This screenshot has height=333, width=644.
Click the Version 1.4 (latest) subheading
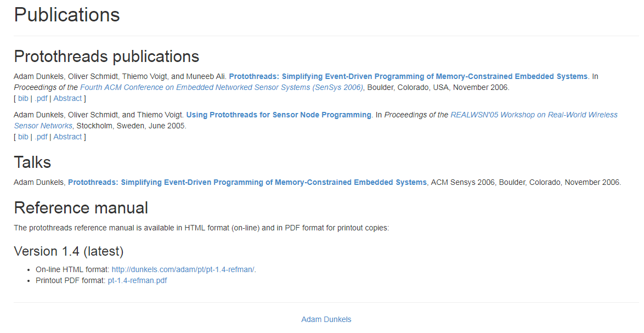69,251
